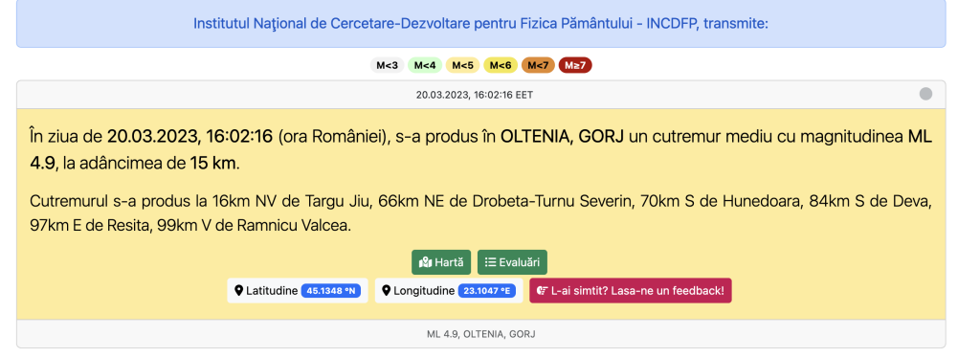The image size is (980, 358).
Task: Click the map icon inside the Hartă button
Action: point(426,262)
